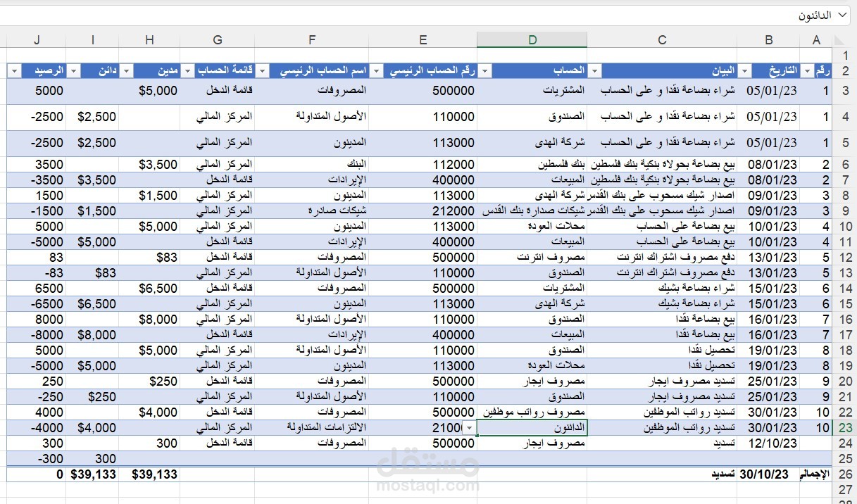This screenshot has height=504, width=857.
Task: Open the filter dropdown for الحساب column
Action: pyautogui.click(x=485, y=71)
